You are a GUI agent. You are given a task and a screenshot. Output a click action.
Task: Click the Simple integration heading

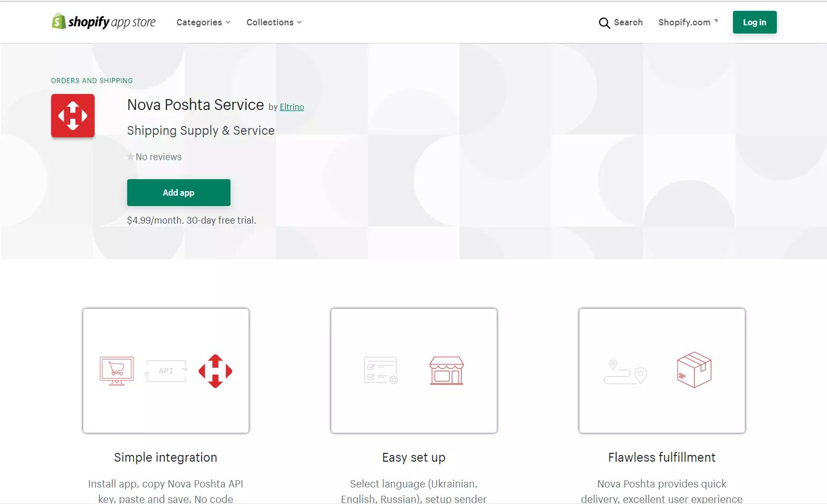click(x=165, y=458)
